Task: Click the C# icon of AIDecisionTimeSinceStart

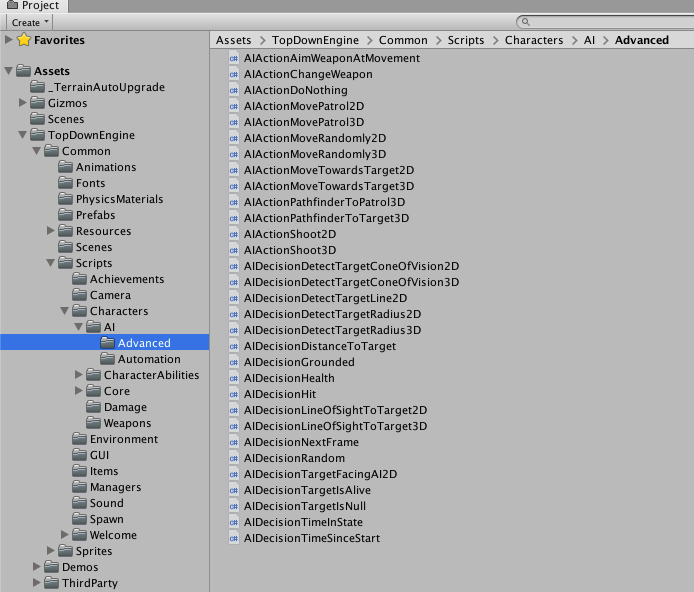Action: pos(234,538)
